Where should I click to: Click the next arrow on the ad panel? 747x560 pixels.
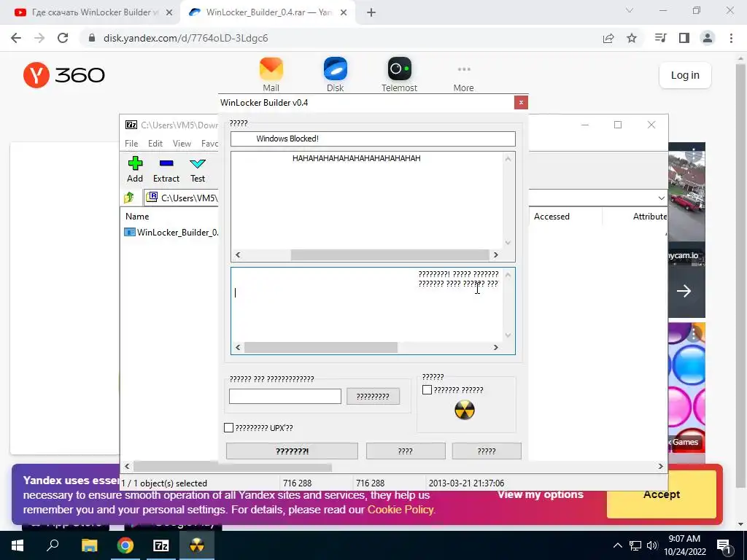684,291
